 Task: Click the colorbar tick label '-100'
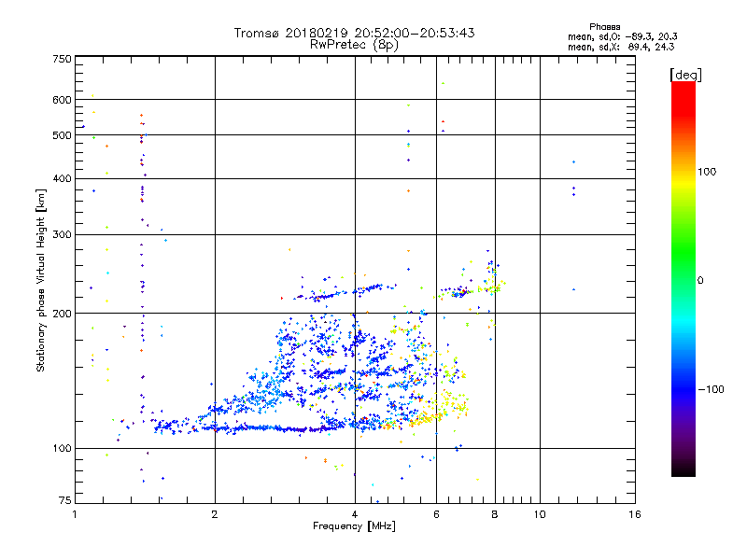click(711, 389)
